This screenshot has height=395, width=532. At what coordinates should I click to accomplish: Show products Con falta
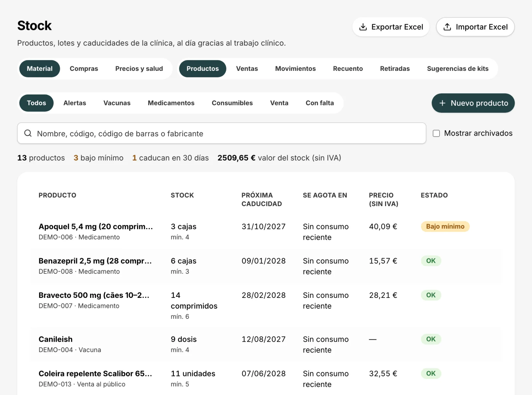pyautogui.click(x=320, y=103)
